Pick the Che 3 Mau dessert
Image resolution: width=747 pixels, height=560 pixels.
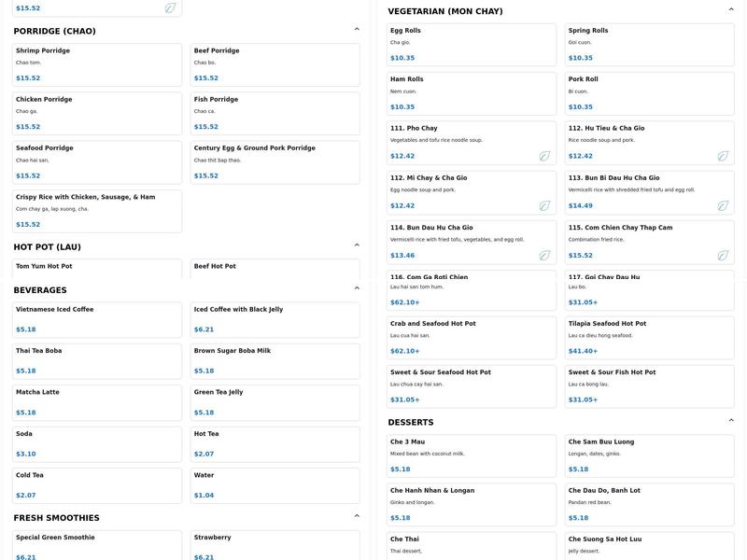(472, 455)
